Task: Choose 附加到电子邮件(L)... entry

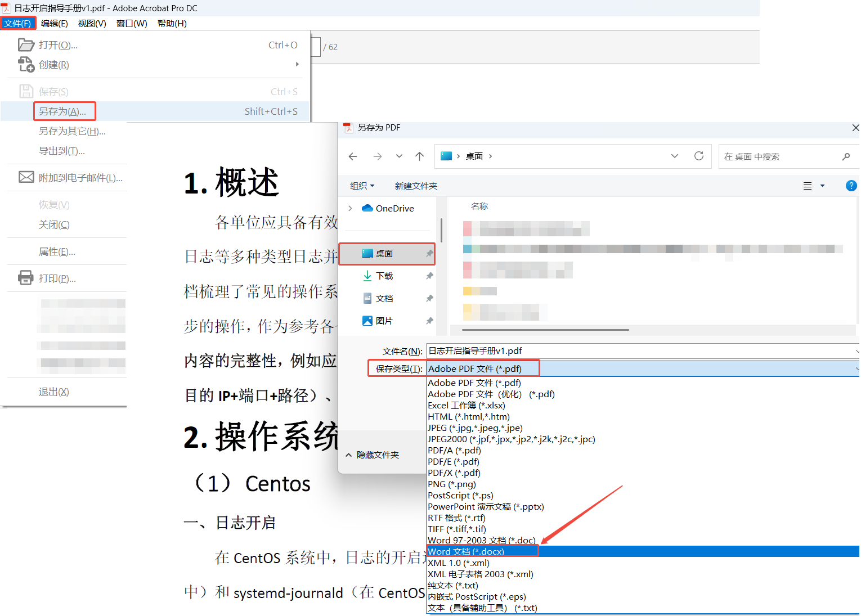Action: 80,178
